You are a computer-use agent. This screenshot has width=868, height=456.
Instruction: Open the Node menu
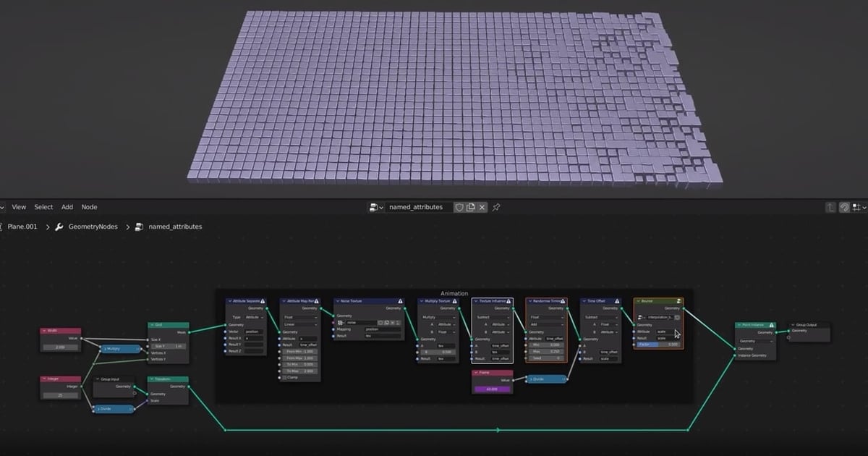(x=89, y=207)
